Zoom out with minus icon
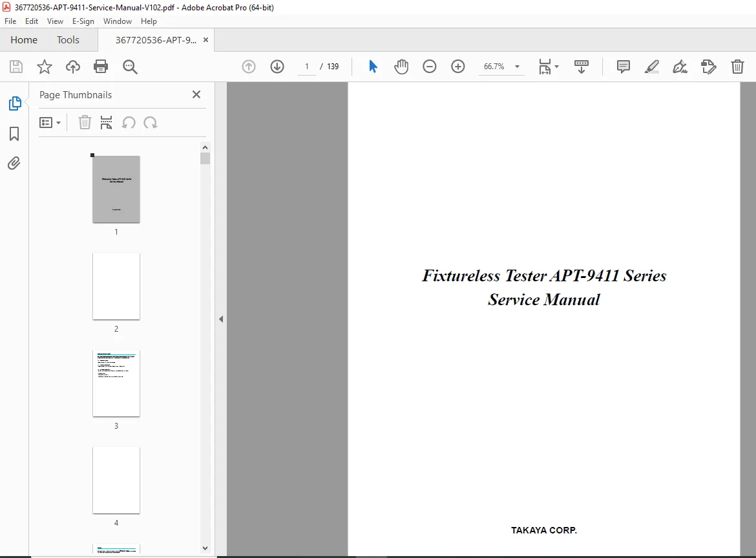 pyautogui.click(x=430, y=67)
